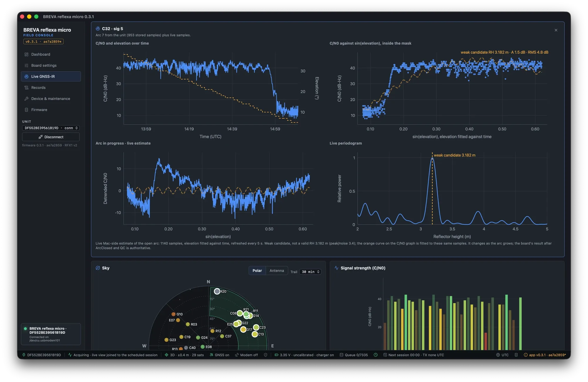Switch the Sky view to Antenna

277,271
